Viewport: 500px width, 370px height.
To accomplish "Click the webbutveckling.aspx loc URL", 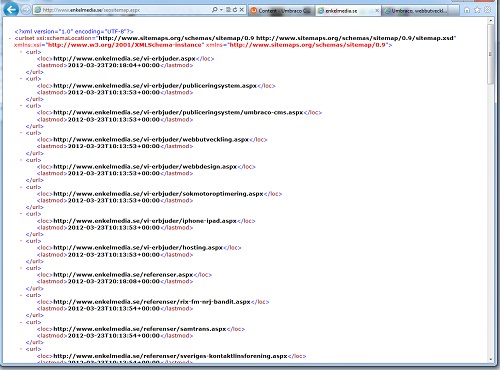I will [x=151, y=140].
